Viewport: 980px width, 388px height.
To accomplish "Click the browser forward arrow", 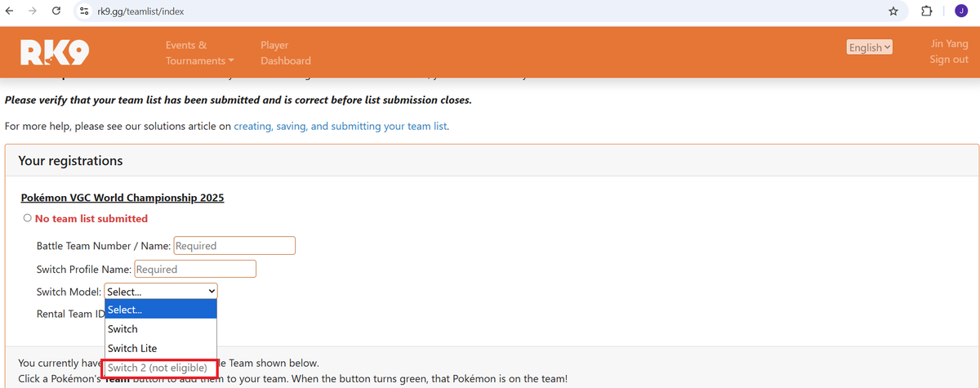I will click(33, 11).
